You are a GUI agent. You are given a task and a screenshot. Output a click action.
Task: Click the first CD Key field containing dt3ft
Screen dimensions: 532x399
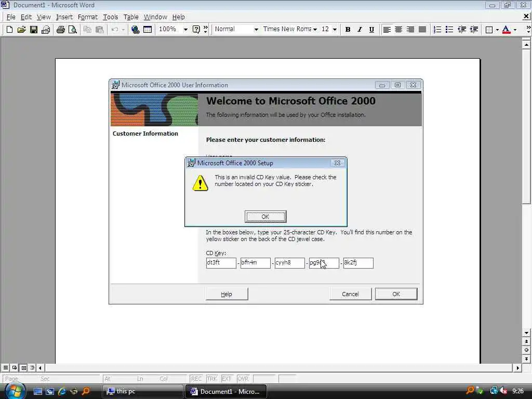click(221, 263)
